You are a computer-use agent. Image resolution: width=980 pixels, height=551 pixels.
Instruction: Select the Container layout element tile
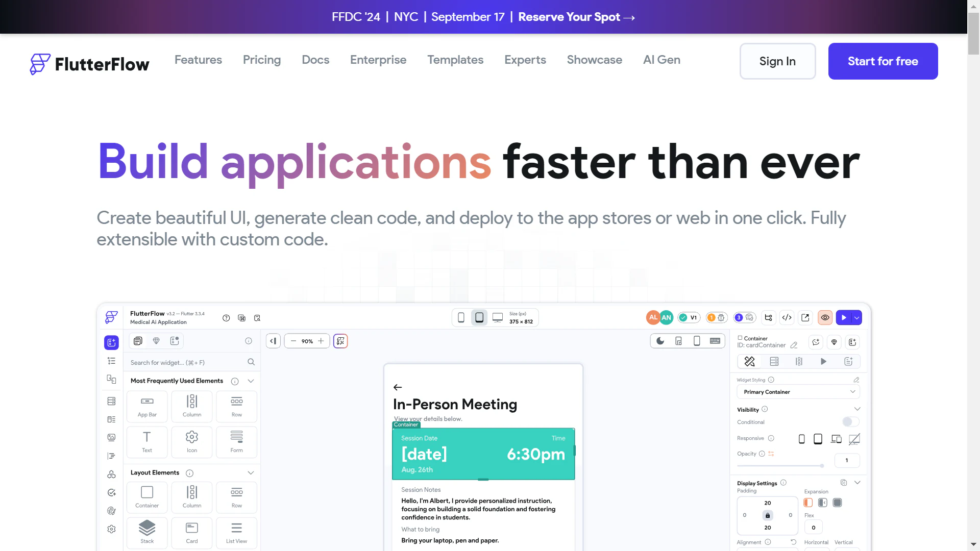[147, 497]
